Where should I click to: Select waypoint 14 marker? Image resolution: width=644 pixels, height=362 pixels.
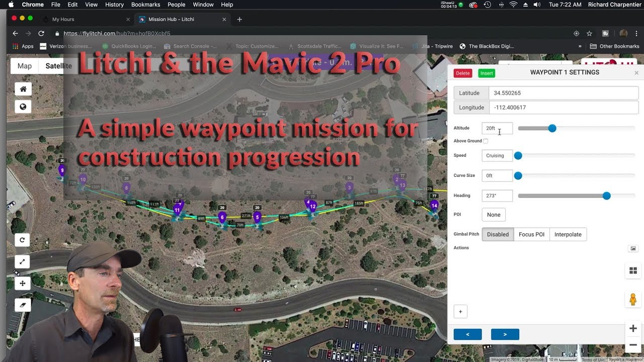pyautogui.click(x=434, y=206)
